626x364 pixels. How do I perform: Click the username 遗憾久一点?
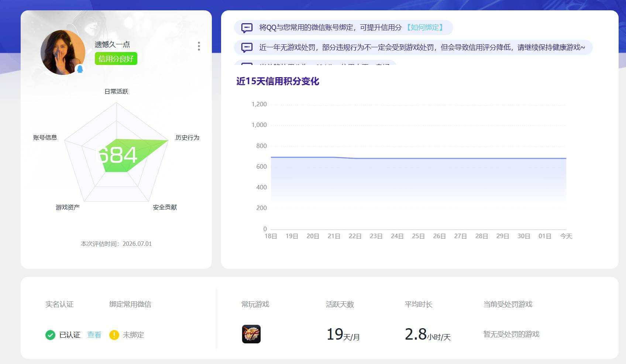pos(112,44)
